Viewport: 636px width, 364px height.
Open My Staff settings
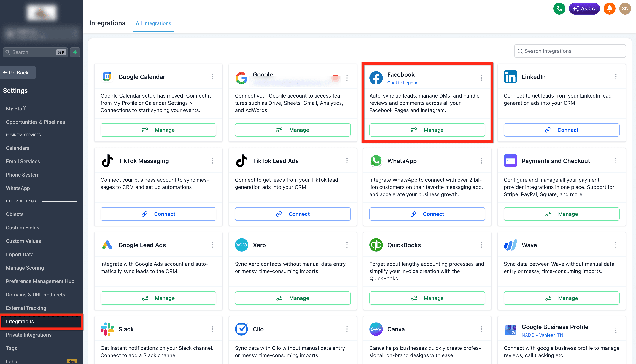tap(16, 108)
